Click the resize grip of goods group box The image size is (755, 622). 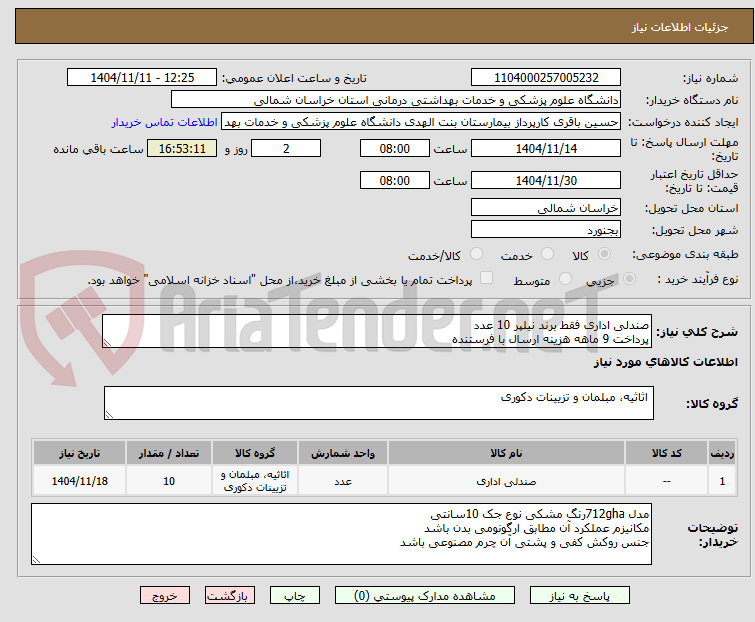[109, 415]
